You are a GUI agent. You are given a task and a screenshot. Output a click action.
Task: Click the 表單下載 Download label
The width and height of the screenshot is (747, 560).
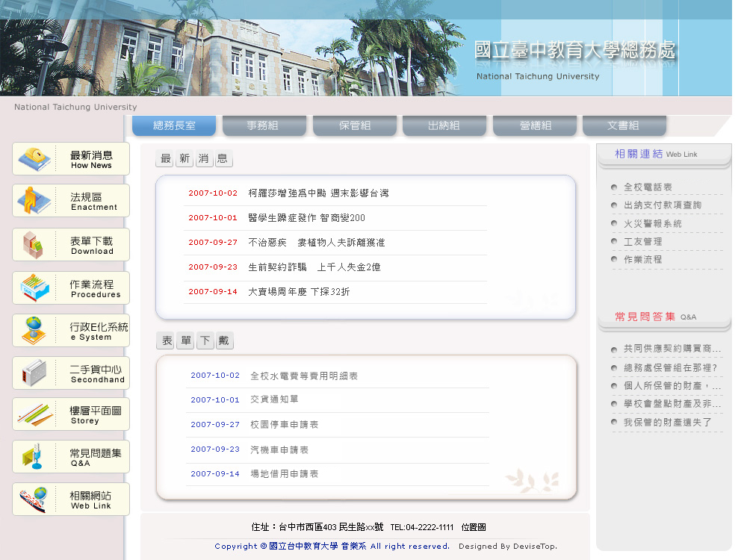tap(92, 246)
